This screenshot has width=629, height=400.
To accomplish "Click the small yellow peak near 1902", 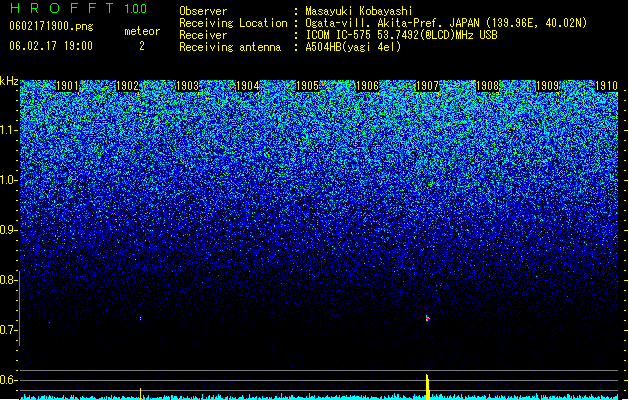I will click(140, 393).
